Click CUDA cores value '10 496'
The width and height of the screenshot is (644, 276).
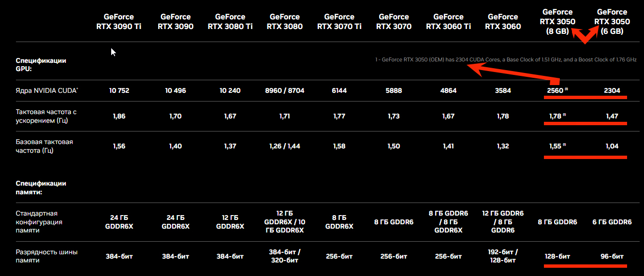click(x=176, y=90)
